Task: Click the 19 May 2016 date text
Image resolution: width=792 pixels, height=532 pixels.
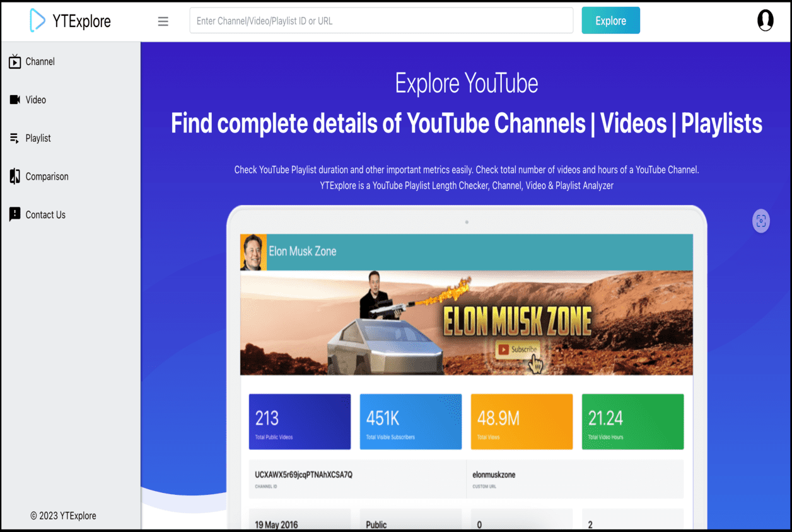Action: (x=276, y=524)
